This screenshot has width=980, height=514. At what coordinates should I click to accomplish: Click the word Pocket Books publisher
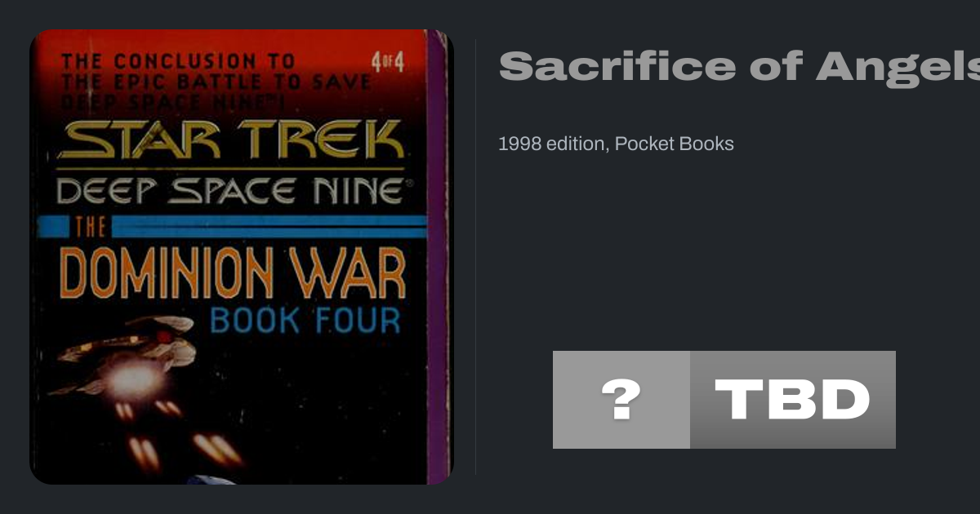[675, 144]
